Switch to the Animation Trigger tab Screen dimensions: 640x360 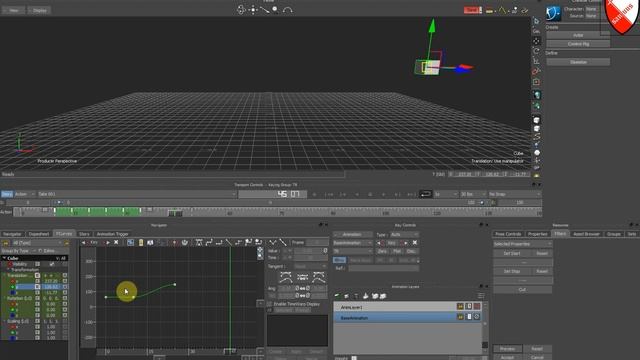coord(113,234)
